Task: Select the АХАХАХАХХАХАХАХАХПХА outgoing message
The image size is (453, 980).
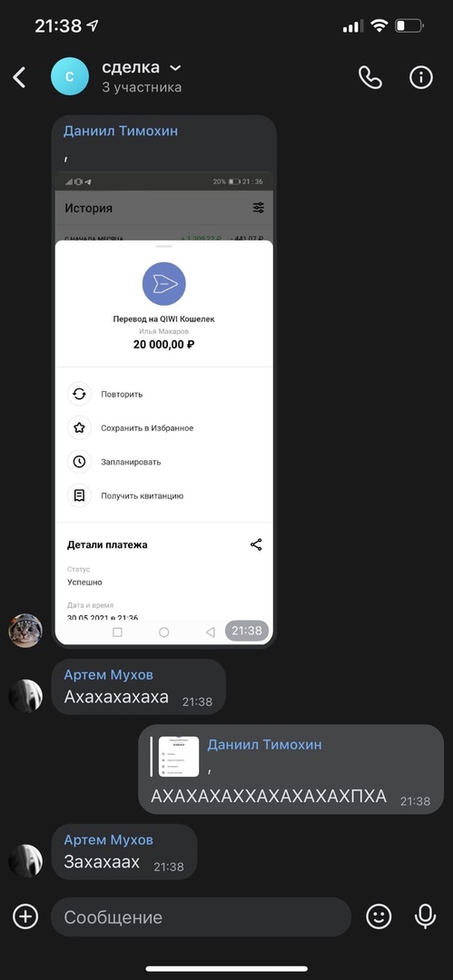Action: pyautogui.click(x=291, y=769)
